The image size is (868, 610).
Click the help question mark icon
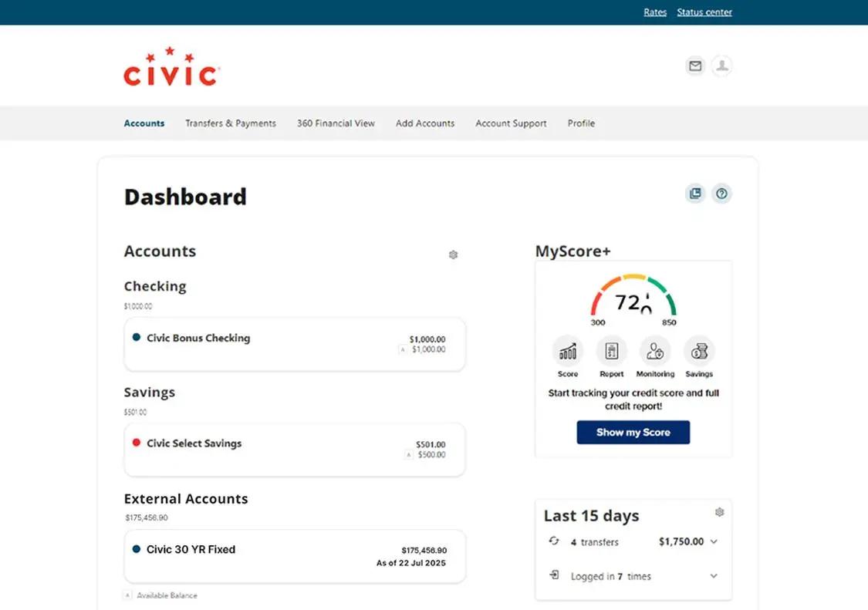tap(721, 194)
